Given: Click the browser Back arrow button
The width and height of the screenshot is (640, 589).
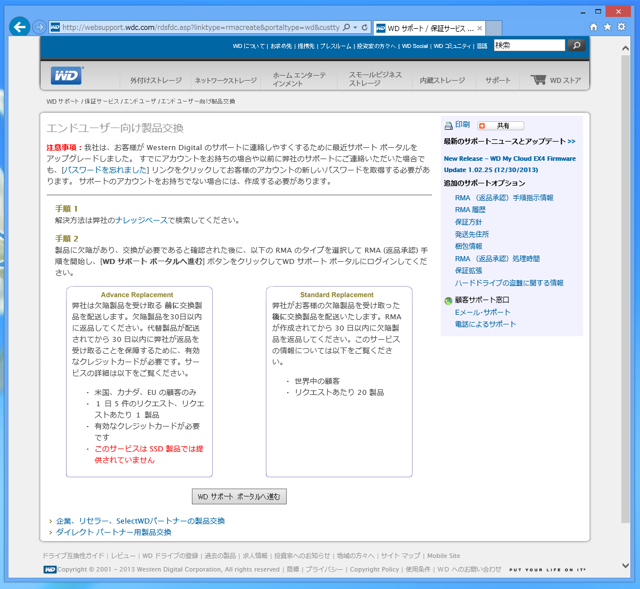Looking at the screenshot, I should coord(19,27).
